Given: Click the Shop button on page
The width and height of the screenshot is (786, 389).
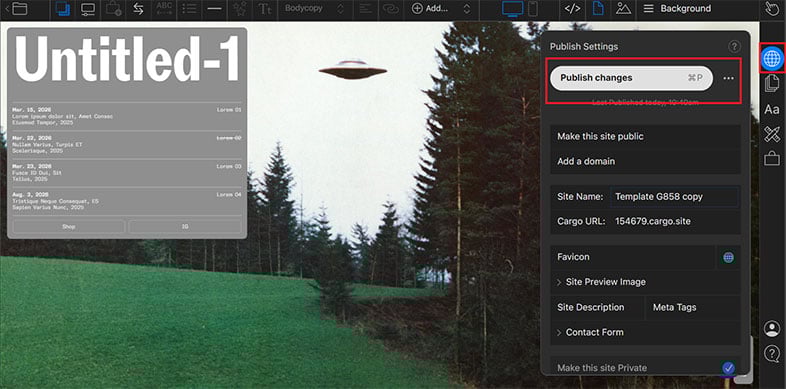Looking at the screenshot, I should tap(69, 227).
